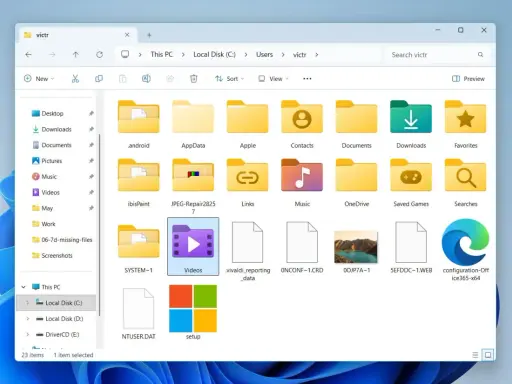Select the vivaldi_reporting_data file

tap(248, 252)
